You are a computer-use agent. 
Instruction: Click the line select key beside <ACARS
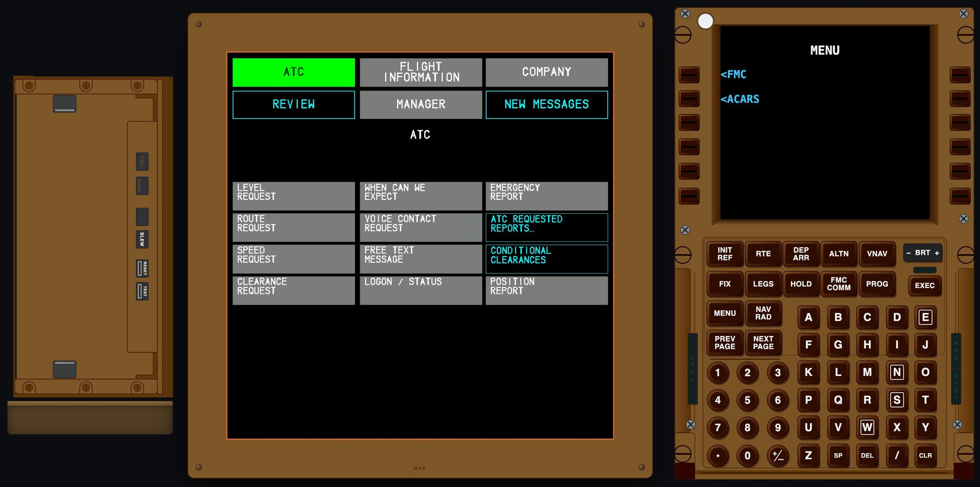click(x=689, y=98)
